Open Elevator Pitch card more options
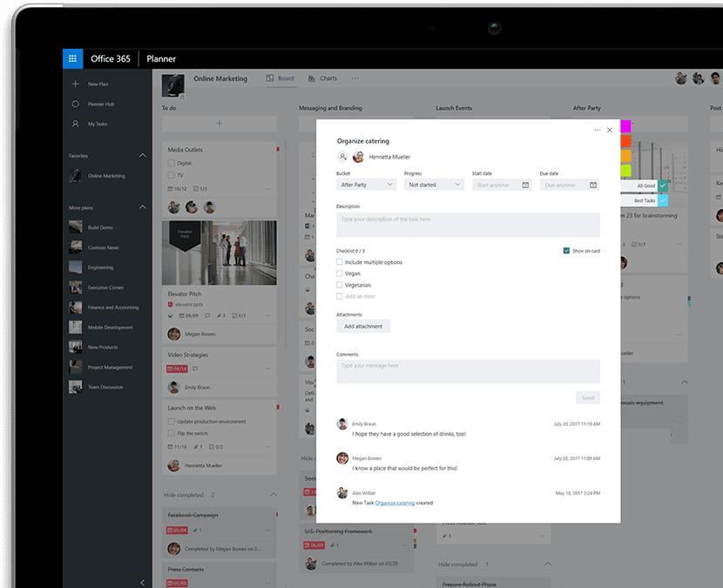The image size is (723, 588). 268,316
